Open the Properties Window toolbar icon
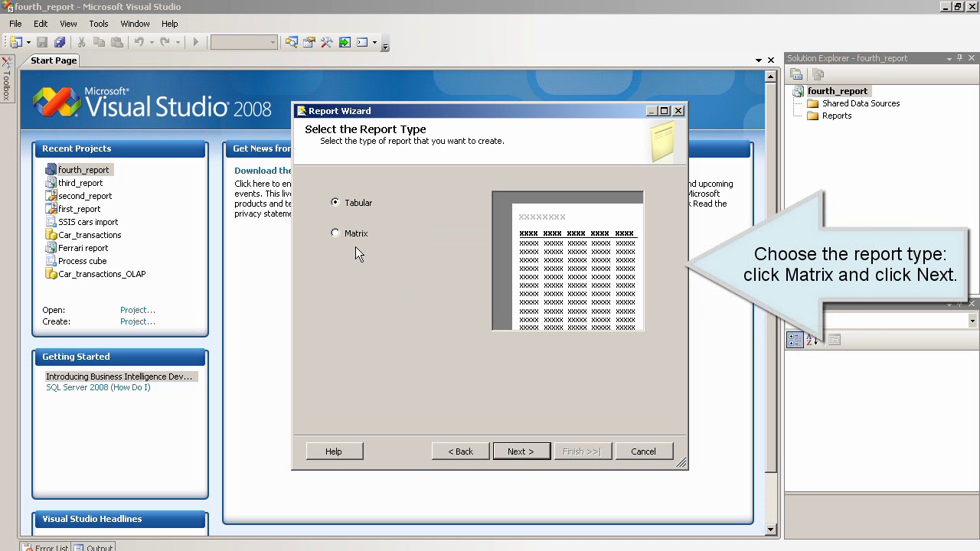This screenshot has width=980, height=551. 309,43
